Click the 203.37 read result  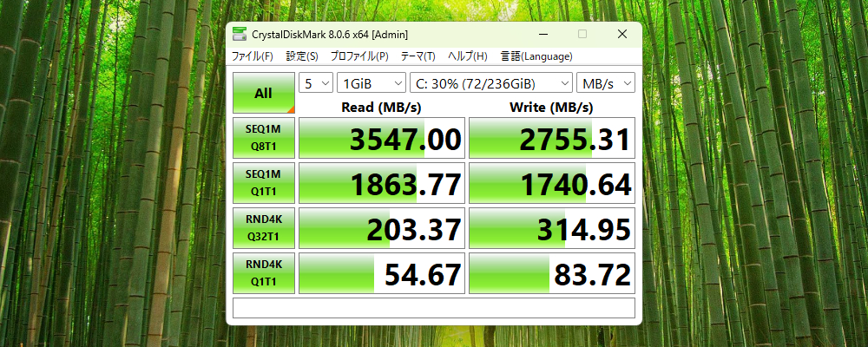[382, 228]
